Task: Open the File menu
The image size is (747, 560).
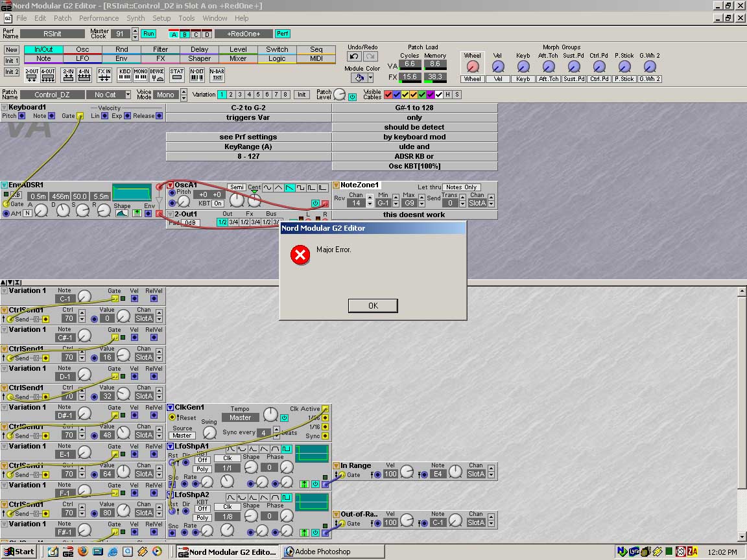Action: click(21, 18)
